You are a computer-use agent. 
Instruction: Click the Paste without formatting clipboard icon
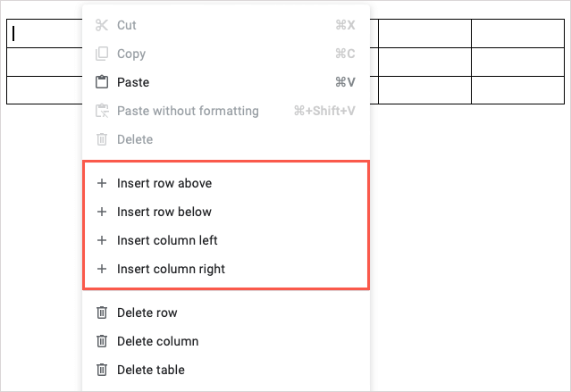101,111
